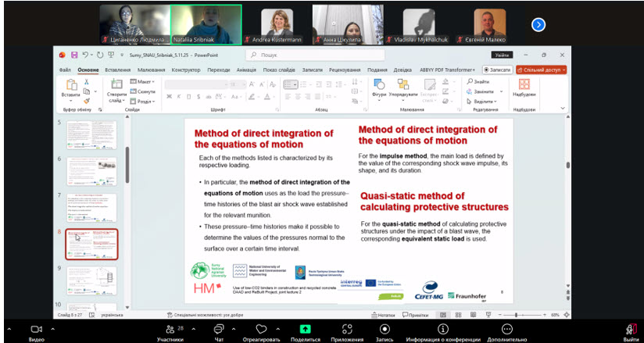The width and height of the screenshot is (644, 343).
Task: Click the share screen button
Action: tap(305, 330)
